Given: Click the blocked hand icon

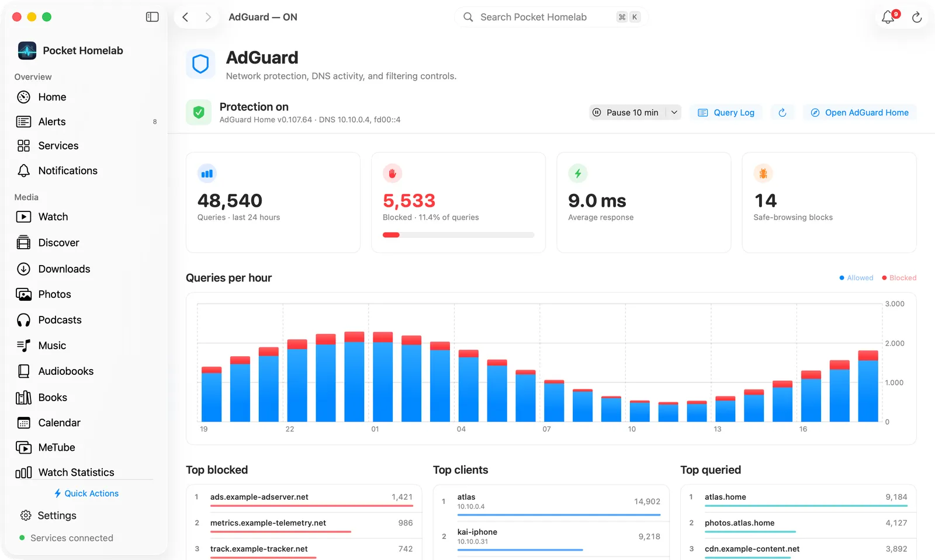Looking at the screenshot, I should click(x=392, y=173).
